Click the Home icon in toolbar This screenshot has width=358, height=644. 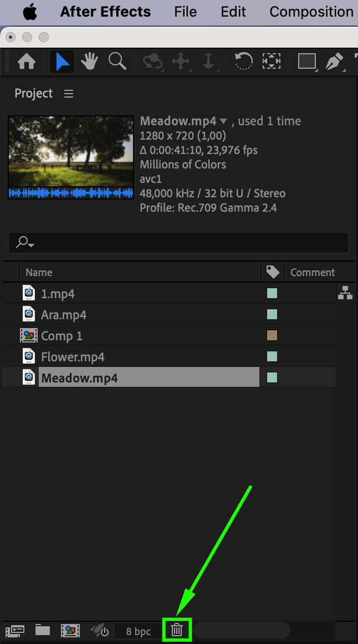click(27, 62)
